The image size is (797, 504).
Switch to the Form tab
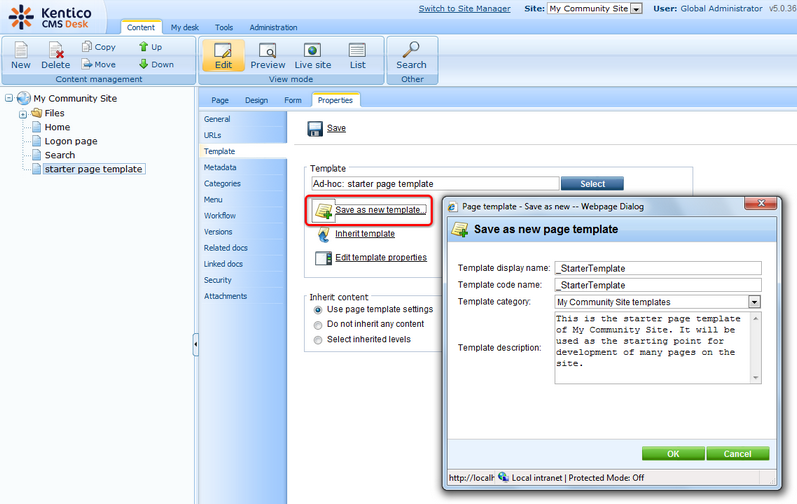293,101
